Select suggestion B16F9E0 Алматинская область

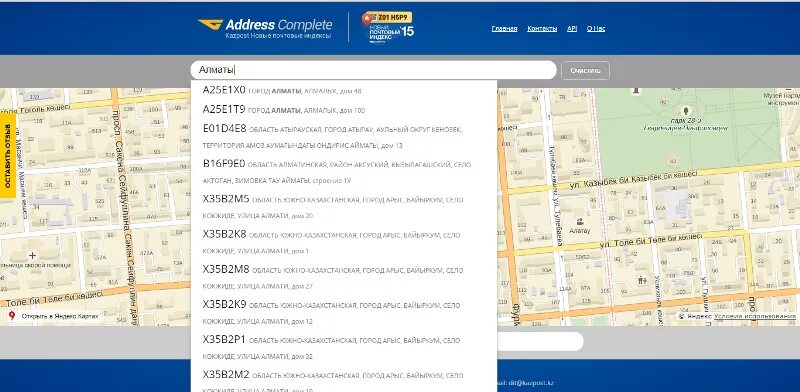point(344,172)
